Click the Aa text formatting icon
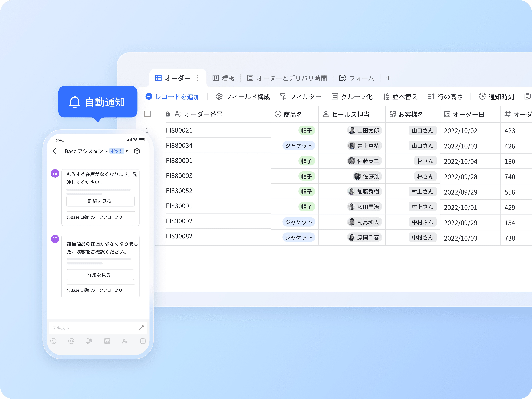532x399 pixels. pos(125,341)
